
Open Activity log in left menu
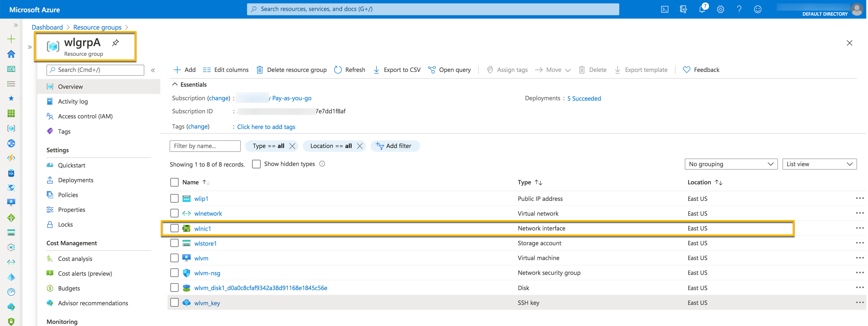[x=73, y=101]
